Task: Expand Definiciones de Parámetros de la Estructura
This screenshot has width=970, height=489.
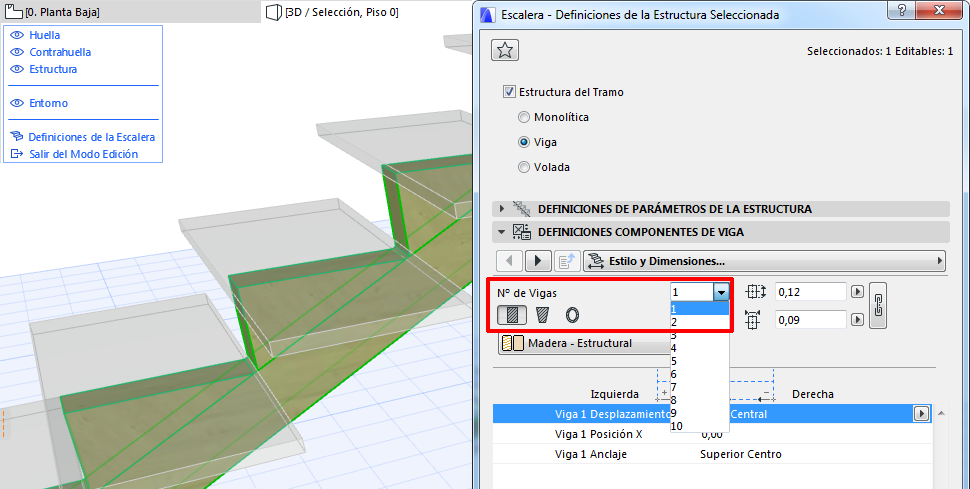Action: pyautogui.click(x=502, y=209)
